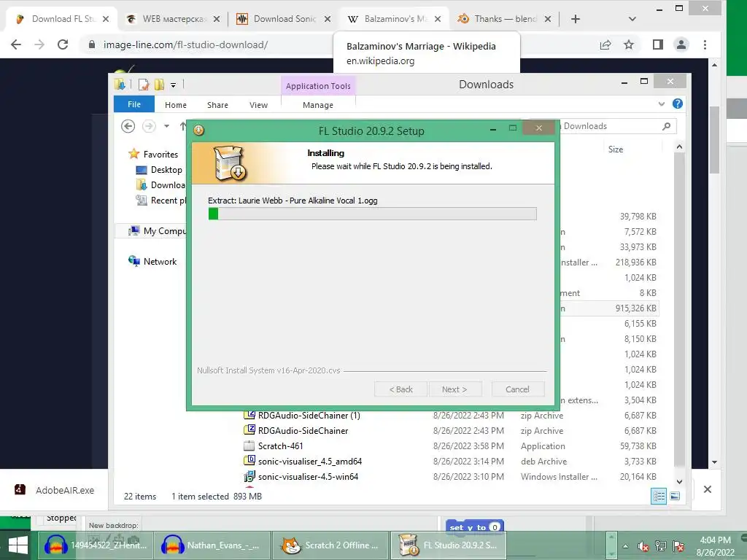Select sonic-visualiser-4.5-win64 installer
This screenshot has height=560, width=747.
tap(301, 476)
